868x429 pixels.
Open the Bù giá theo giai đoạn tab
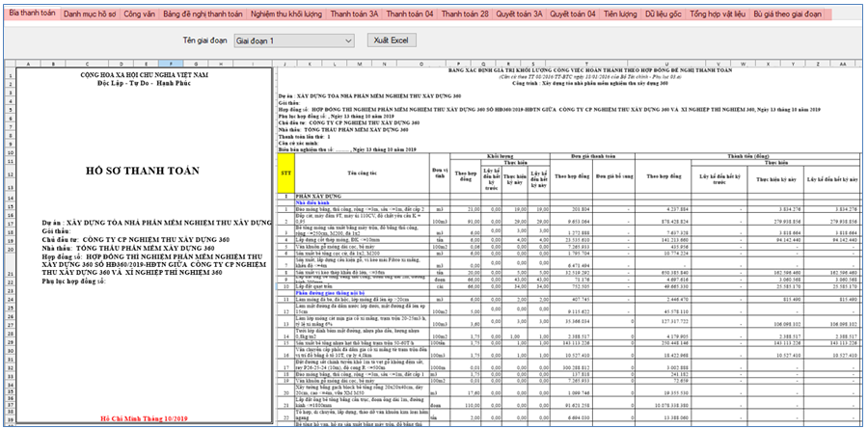pos(787,14)
